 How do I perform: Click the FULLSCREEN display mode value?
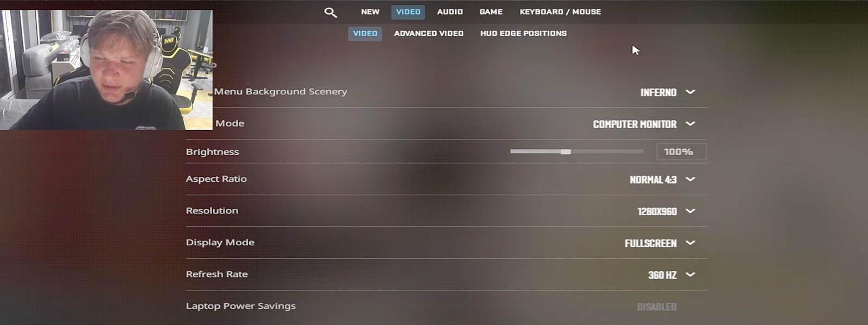650,244
